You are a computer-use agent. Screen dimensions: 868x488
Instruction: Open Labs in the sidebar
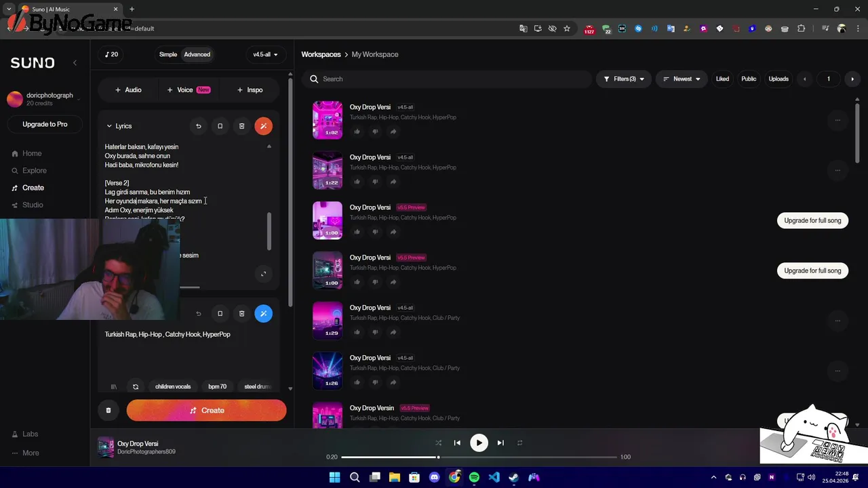click(x=25, y=434)
